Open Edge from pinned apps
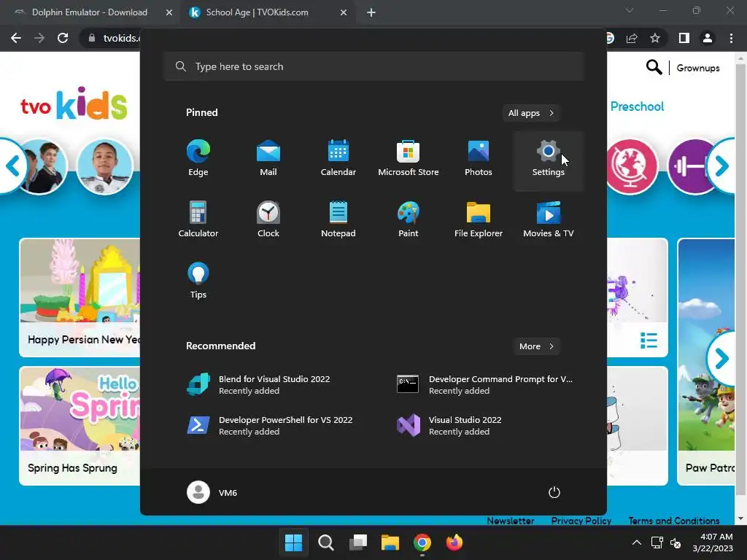This screenshot has width=747, height=560. tap(198, 158)
